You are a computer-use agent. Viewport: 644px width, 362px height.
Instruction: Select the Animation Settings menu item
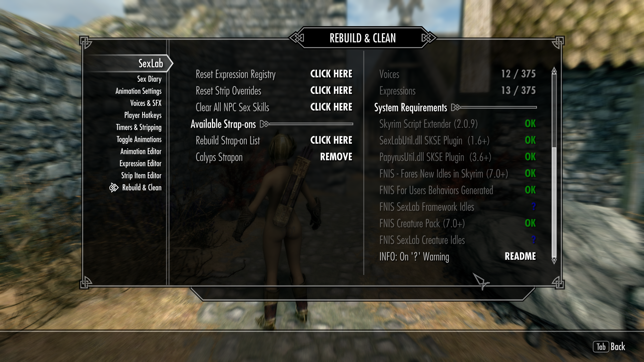(138, 90)
